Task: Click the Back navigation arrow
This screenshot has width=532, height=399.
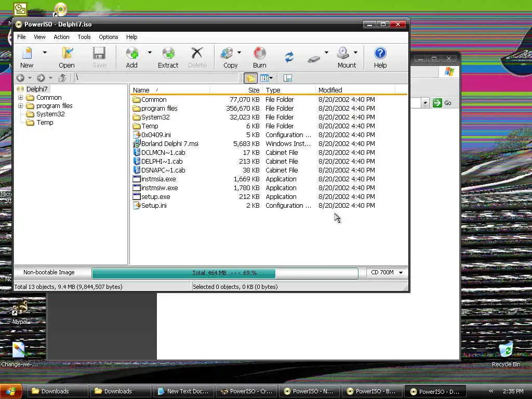Action: (x=20, y=78)
